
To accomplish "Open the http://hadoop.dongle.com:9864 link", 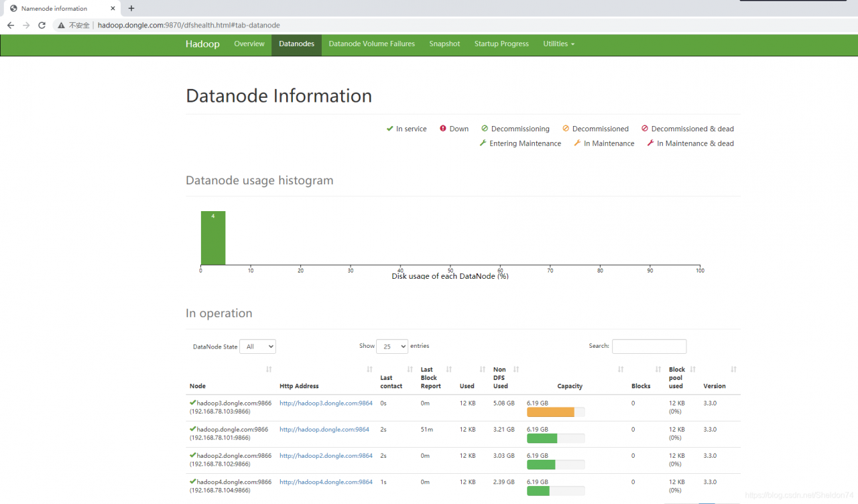I will tap(324, 430).
